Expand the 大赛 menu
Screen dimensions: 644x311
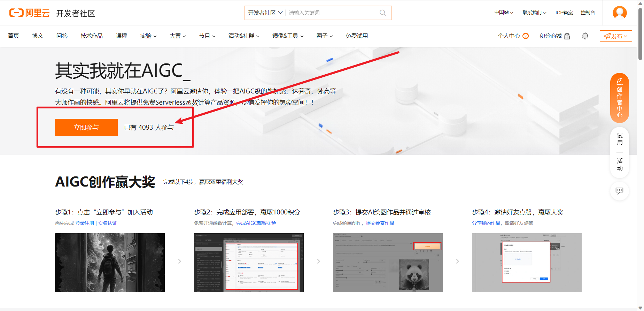click(178, 36)
